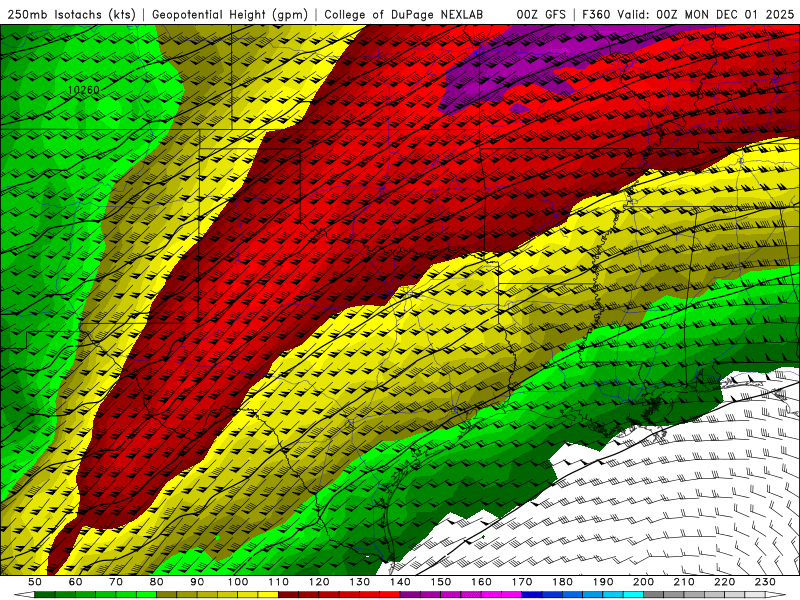Click the 110 knot color bar label
Screen dimensions: 800x600
point(279,582)
